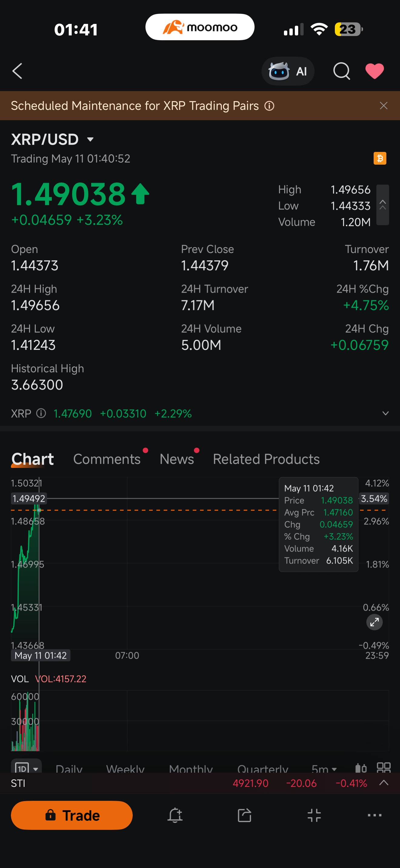Viewport: 400px width, 868px height.
Task: Open the Related Products tab
Action: pos(266,459)
